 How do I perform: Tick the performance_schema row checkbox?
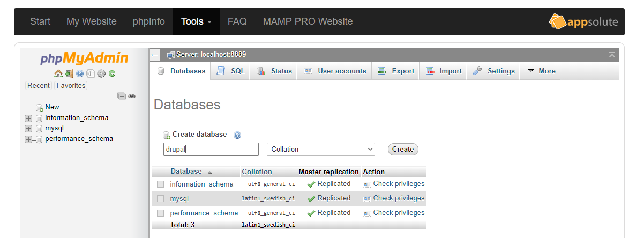tap(160, 213)
